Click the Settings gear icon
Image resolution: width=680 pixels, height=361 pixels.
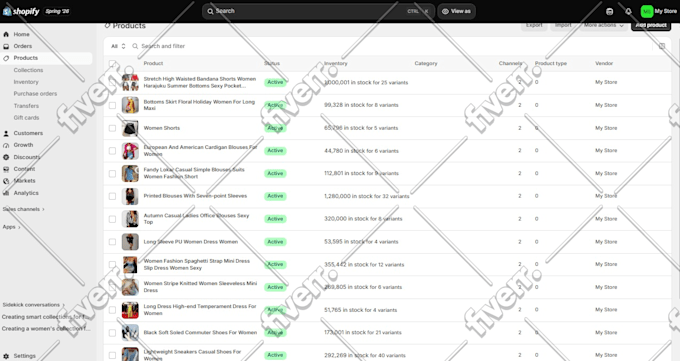[x=6, y=356]
